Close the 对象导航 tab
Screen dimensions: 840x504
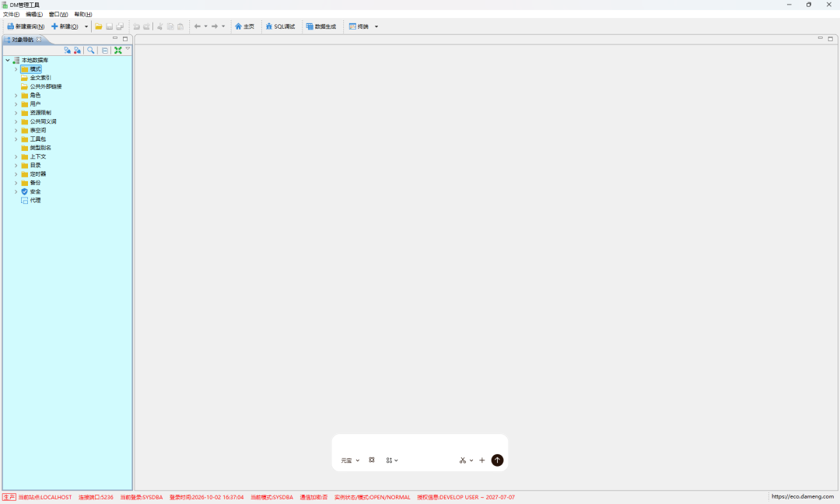pos(39,40)
